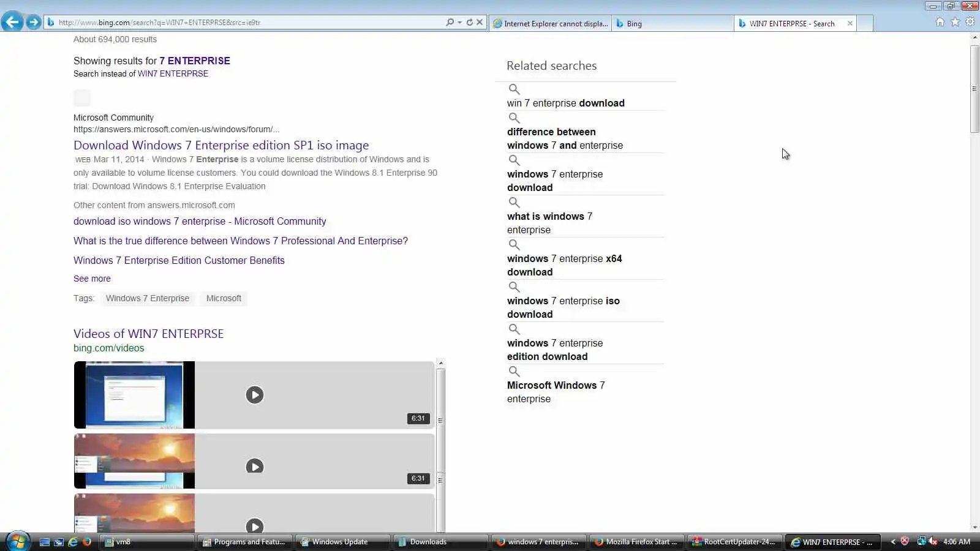Click video list scroll-up arrow
The image size is (980, 551).
[441, 364]
